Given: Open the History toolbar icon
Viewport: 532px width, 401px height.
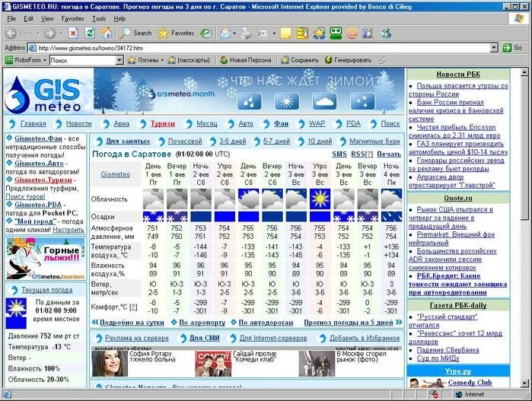Looking at the screenshot, I should coord(206,33).
